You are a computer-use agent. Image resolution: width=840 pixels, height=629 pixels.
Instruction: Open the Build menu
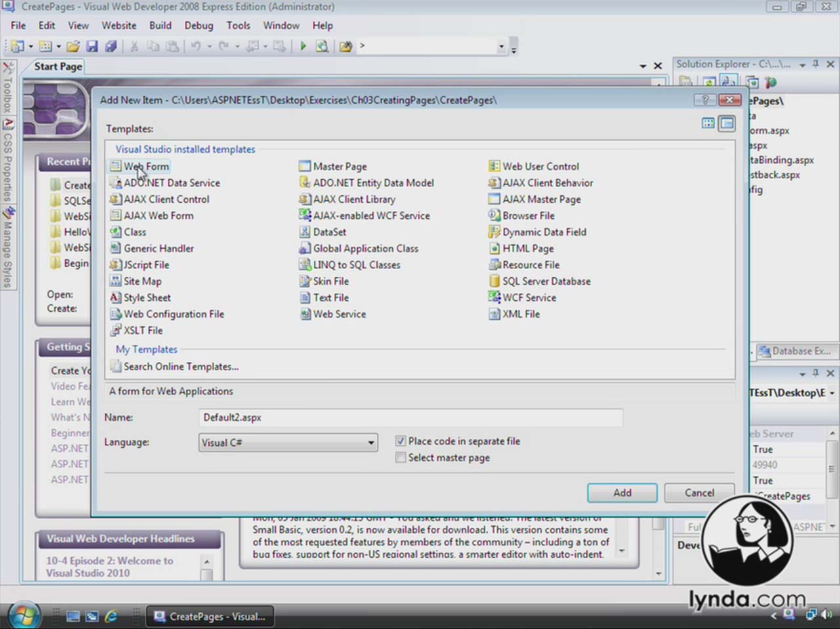(160, 26)
